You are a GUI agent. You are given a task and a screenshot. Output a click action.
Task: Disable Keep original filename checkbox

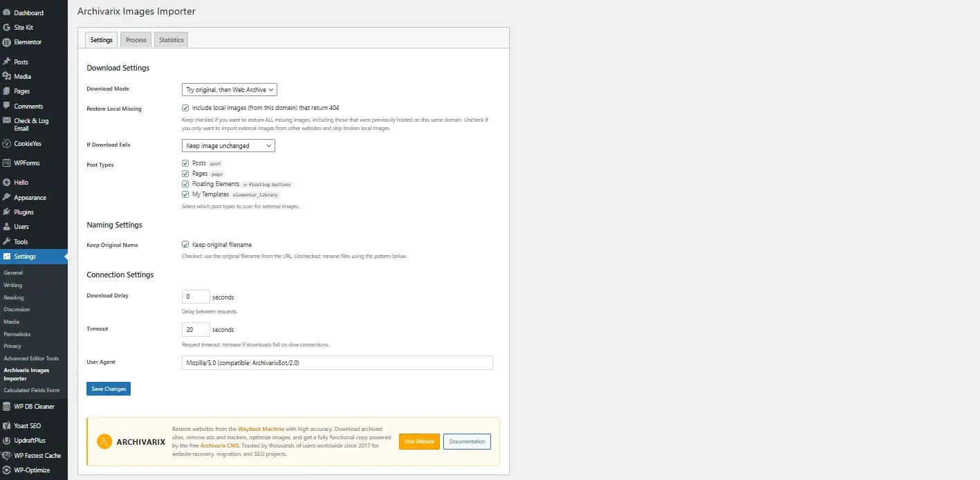click(185, 245)
